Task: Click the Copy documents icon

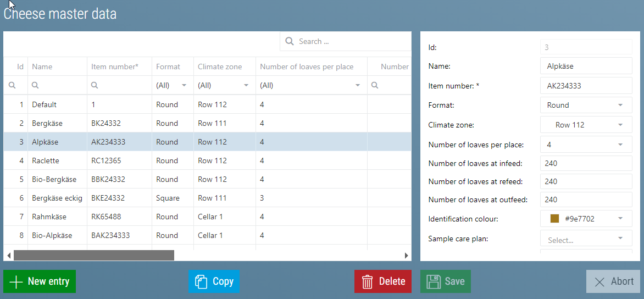Action: tap(201, 282)
